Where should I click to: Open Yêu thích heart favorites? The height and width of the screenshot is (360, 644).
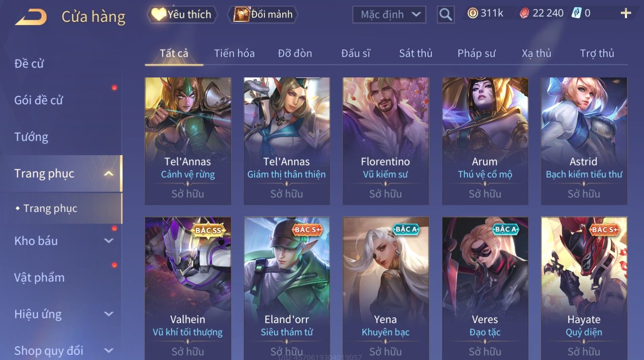point(182,15)
